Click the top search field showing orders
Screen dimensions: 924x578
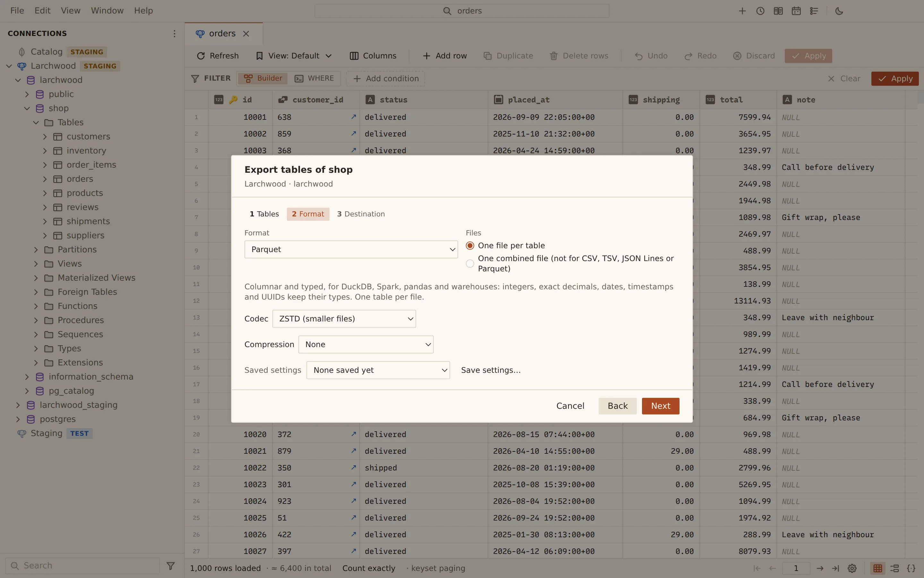tap(462, 11)
